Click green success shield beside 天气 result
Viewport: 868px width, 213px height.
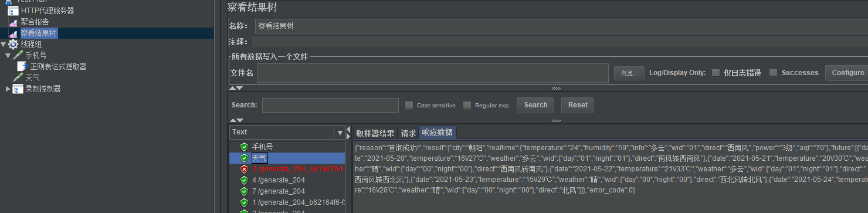(244, 158)
